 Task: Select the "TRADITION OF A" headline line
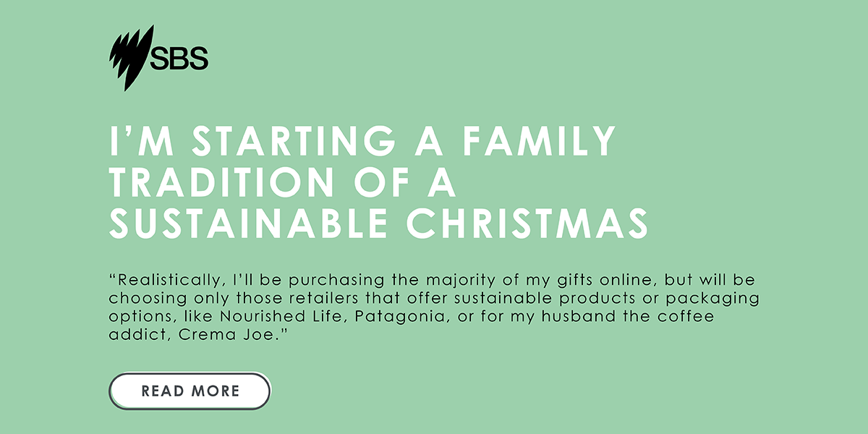pyautogui.click(x=283, y=184)
